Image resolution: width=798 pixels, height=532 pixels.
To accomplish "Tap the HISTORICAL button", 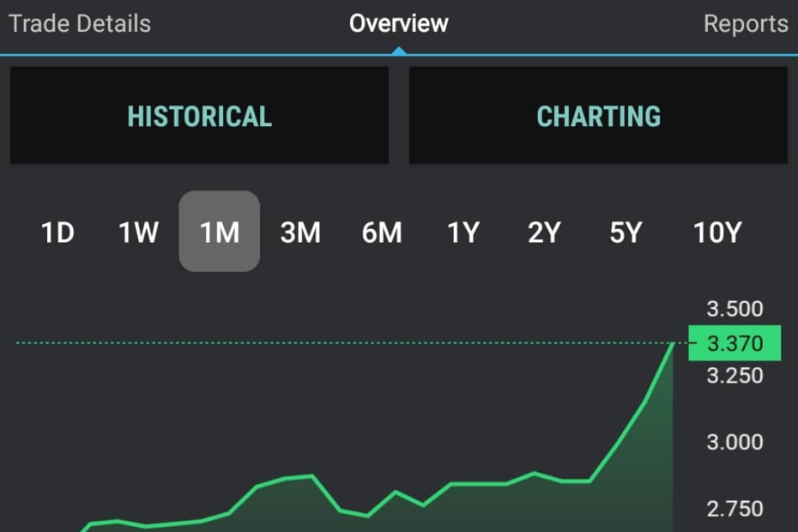I will click(x=199, y=115).
